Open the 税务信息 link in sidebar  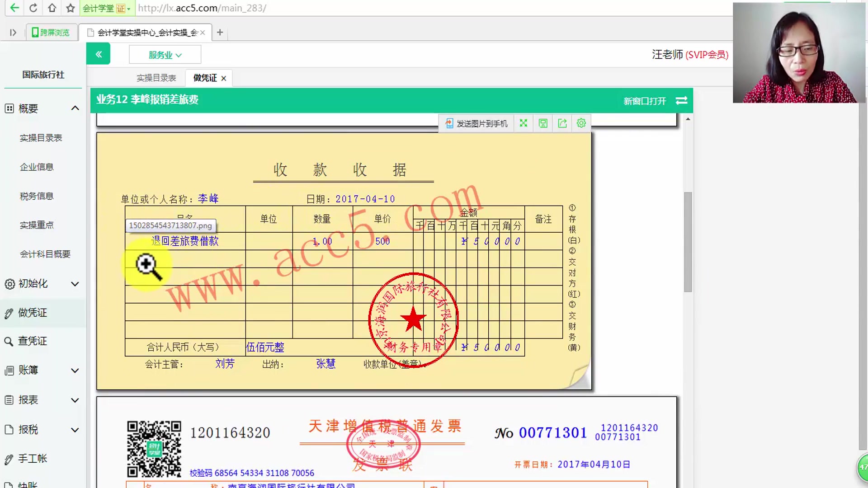[x=36, y=196]
